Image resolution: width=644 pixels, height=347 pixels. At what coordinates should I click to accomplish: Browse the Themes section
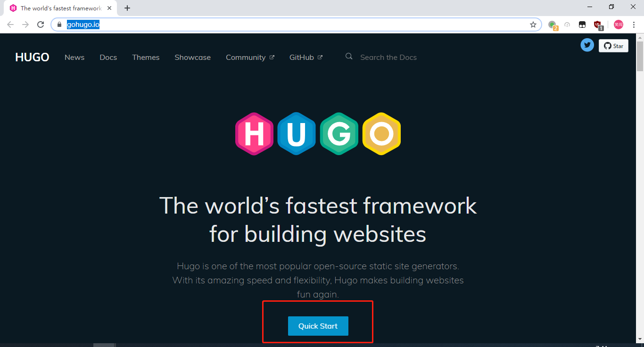tap(146, 58)
